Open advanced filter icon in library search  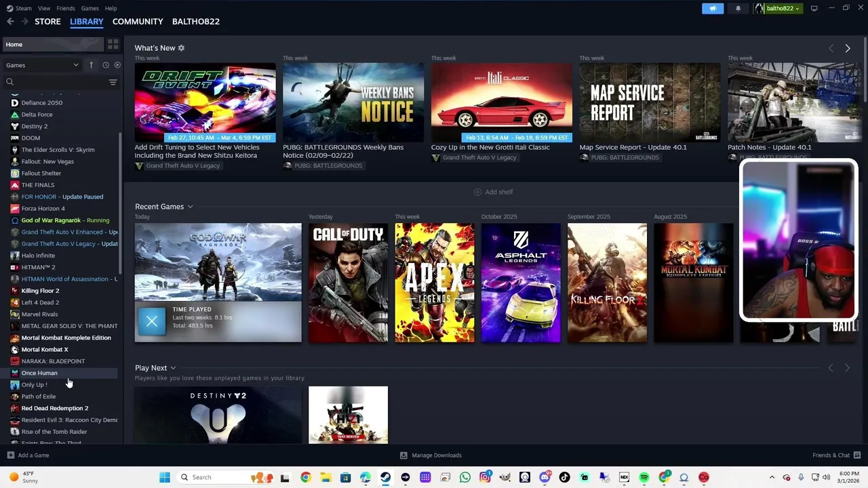(113, 82)
